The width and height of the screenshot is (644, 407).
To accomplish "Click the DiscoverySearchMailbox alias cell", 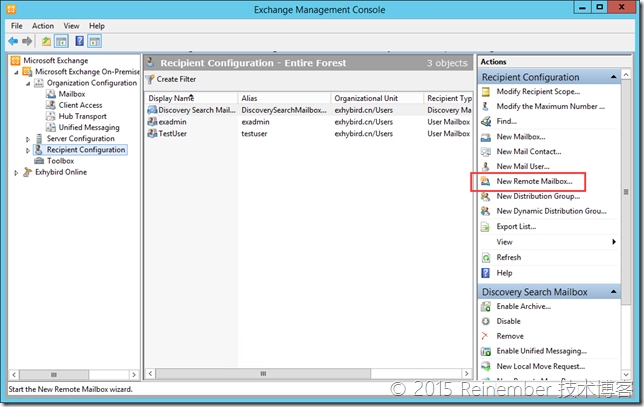I will (284, 110).
